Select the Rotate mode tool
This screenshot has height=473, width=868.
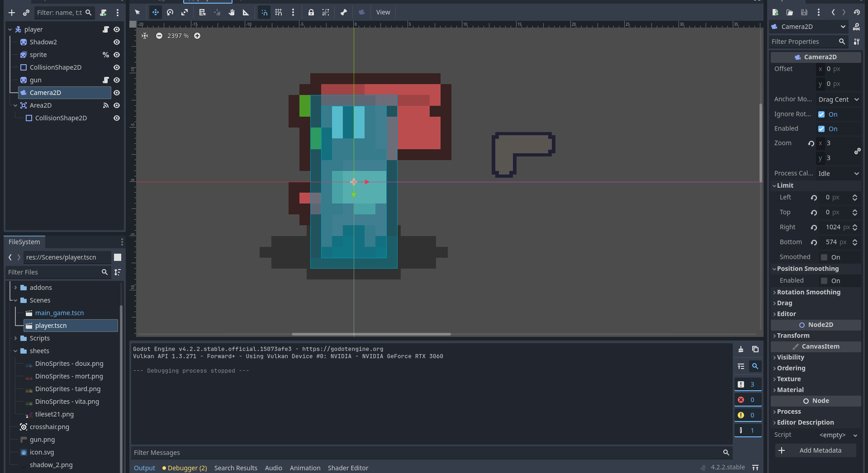coord(170,12)
